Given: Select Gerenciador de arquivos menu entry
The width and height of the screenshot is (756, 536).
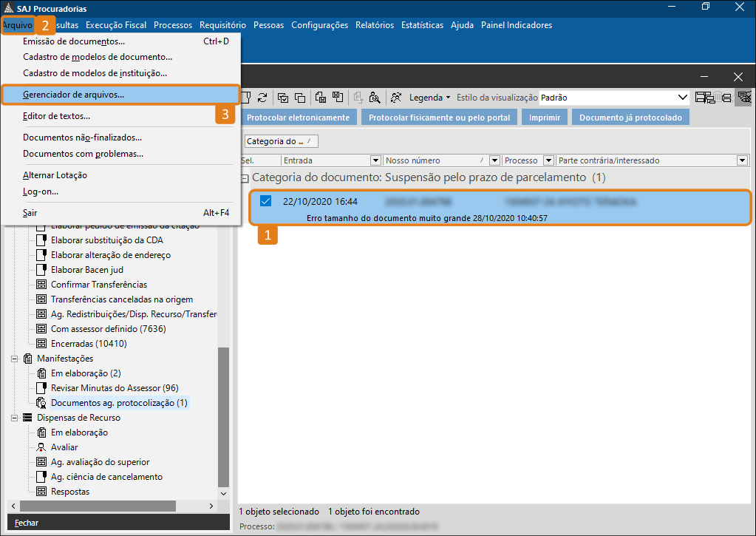Looking at the screenshot, I should [x=74, y=95].
